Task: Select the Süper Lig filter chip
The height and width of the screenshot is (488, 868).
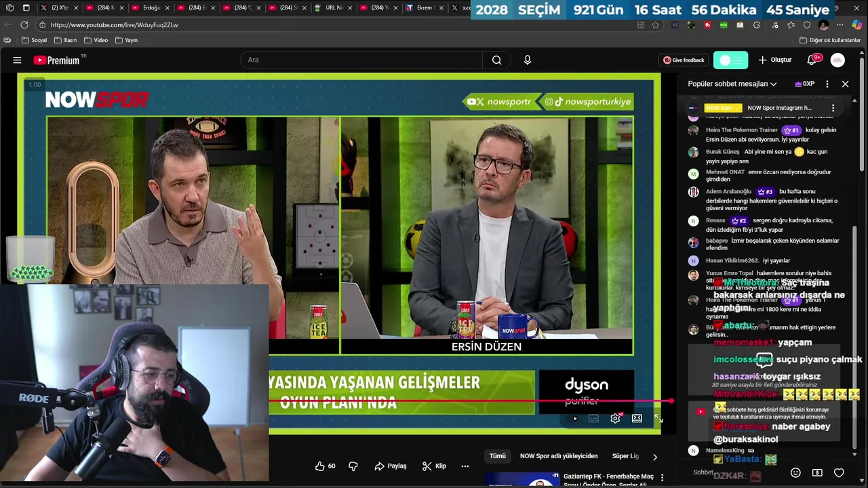Action: pyautogui.click(x=625, y=456)
